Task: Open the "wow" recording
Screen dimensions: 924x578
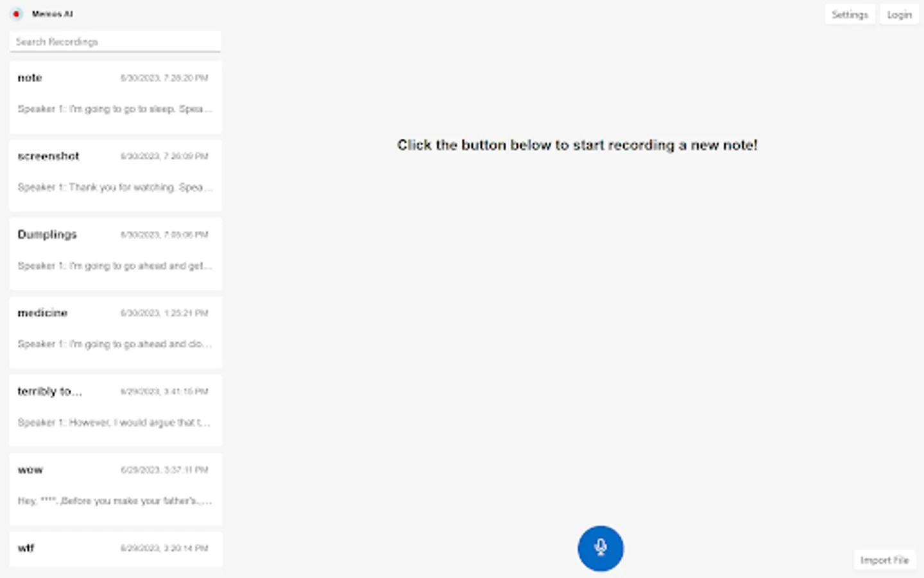Action: [x=116, y=489]
